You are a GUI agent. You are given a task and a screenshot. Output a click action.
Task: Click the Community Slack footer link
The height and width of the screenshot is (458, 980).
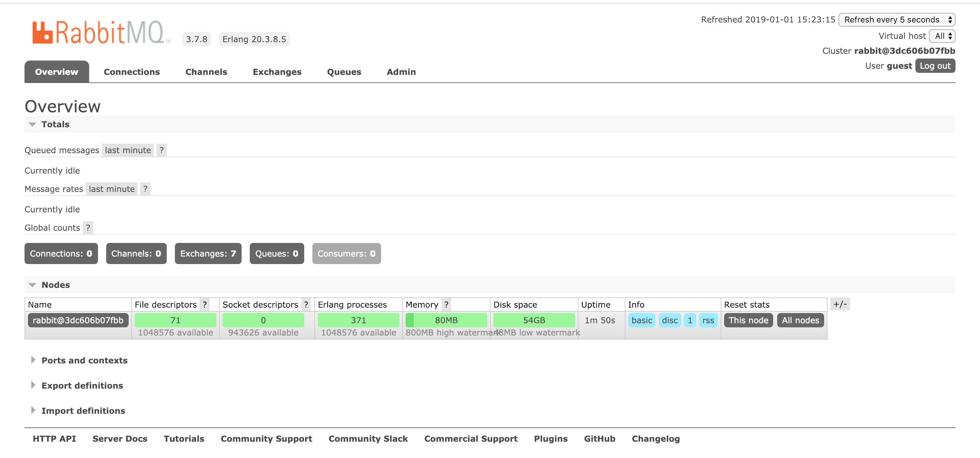tap(367, 438)
